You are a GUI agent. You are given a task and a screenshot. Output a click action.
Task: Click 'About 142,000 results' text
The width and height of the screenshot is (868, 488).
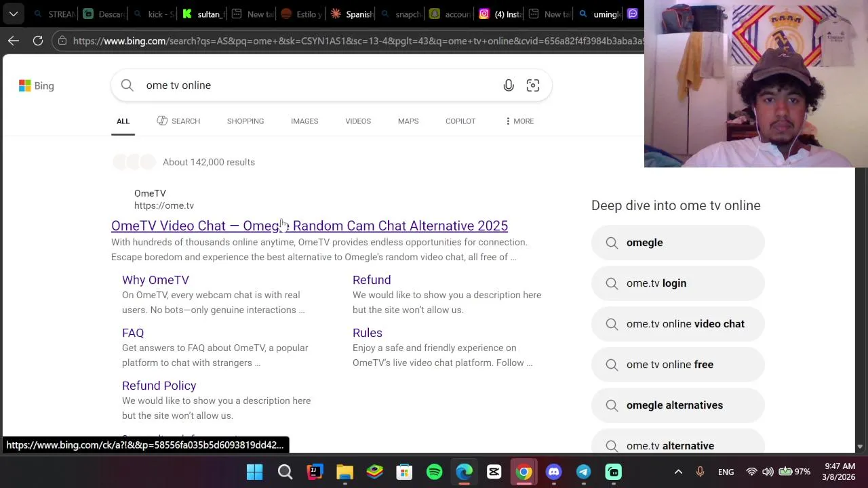pos(209,162)
